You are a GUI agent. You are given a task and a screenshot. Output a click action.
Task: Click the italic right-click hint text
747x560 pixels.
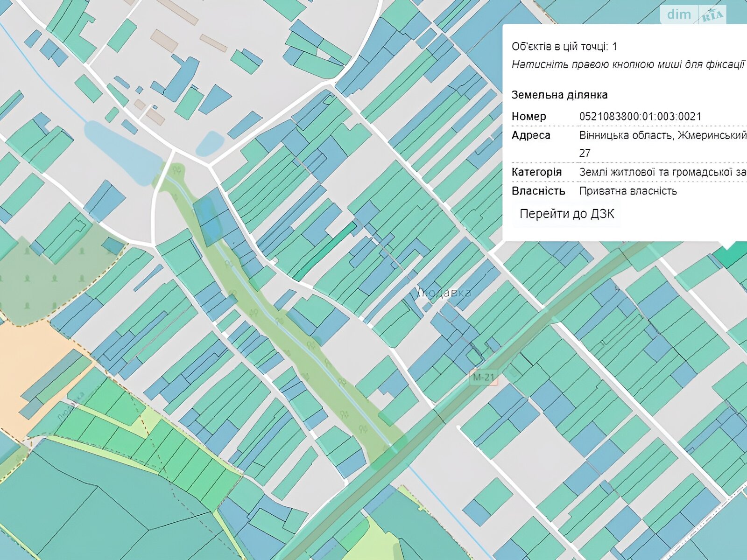627,65
